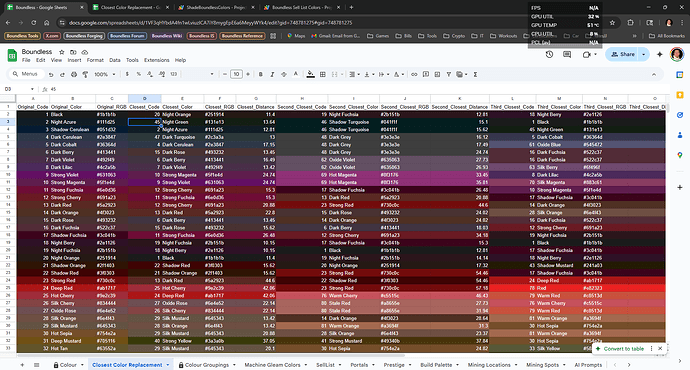Open the number format 123 menu
Screen dimensions: 690x370
[x=174, y=74]
